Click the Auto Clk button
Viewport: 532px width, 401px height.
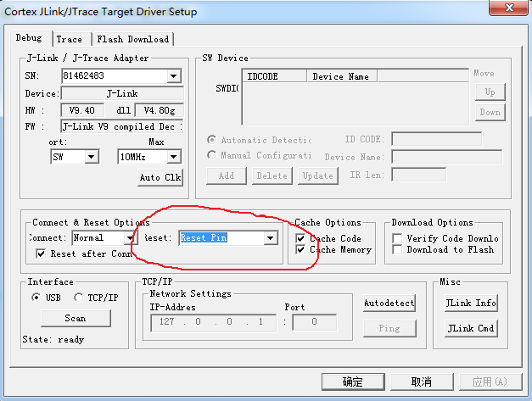coord(160,177)
